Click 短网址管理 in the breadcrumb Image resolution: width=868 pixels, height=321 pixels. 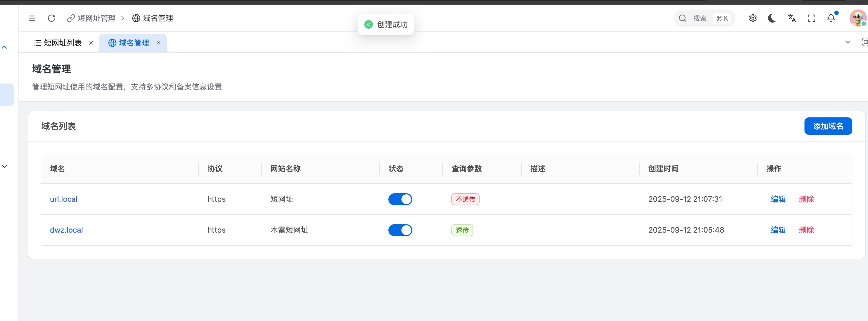pyautogui.click(x=96, y=18)
